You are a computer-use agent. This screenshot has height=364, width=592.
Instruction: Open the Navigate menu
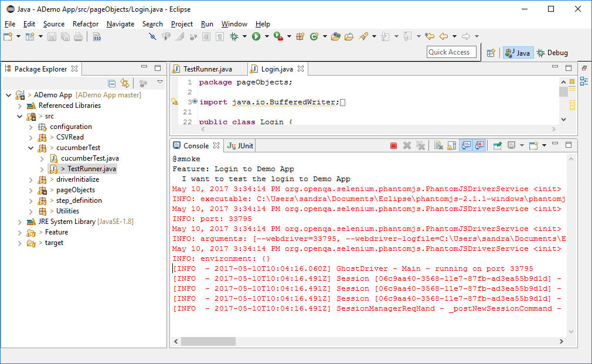[120, 24]
